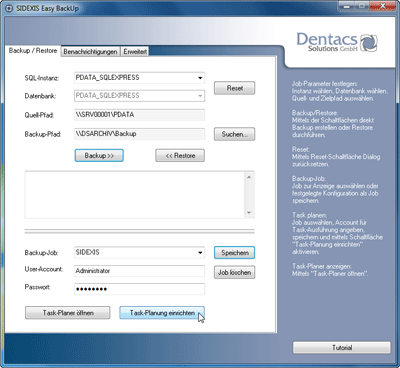Expand the SQL-Instanz dropdown
Screen dimensions: 400x368
[x=200, y=78]
